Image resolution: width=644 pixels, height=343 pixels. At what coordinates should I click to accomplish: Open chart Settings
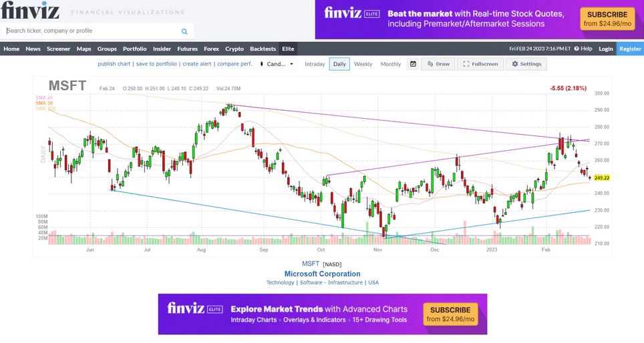click(526, 64)
